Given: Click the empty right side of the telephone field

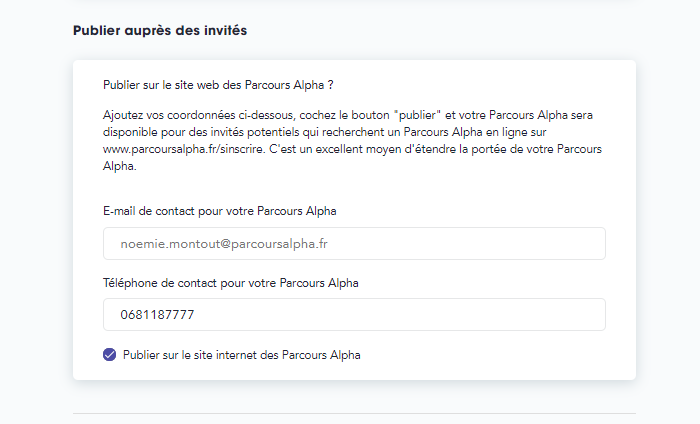Looking at the screenshot, I should pos(491,315).
